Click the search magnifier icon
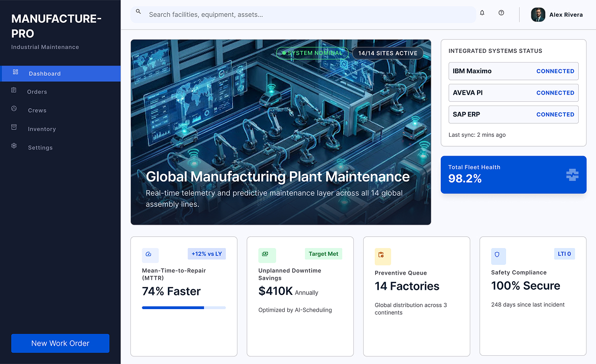596x364 pixels. (x=139, y=12)
